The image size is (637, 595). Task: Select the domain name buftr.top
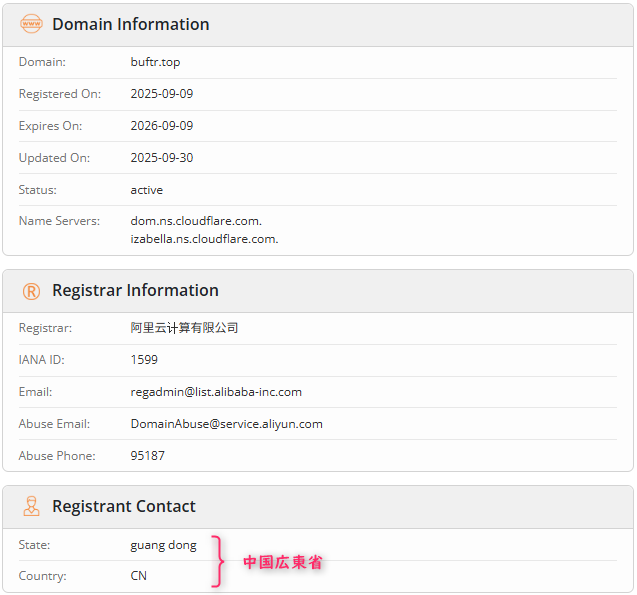[155, 62]
